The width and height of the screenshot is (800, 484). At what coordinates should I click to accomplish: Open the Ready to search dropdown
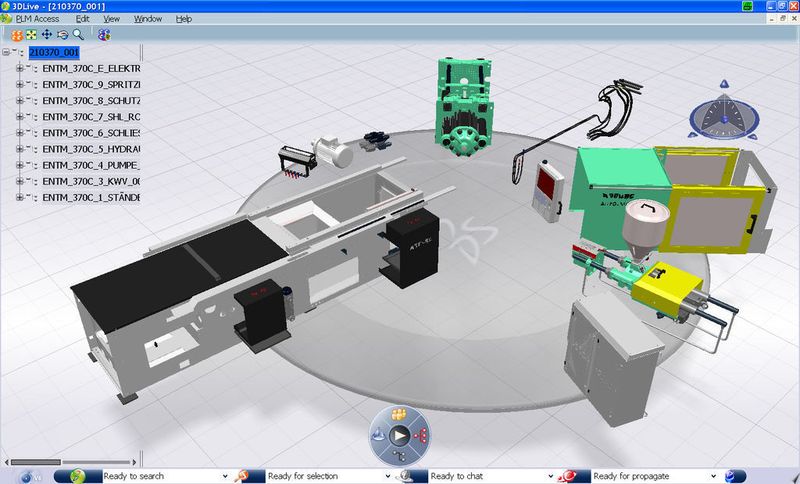pyautogui.click(x=225, y=476)
